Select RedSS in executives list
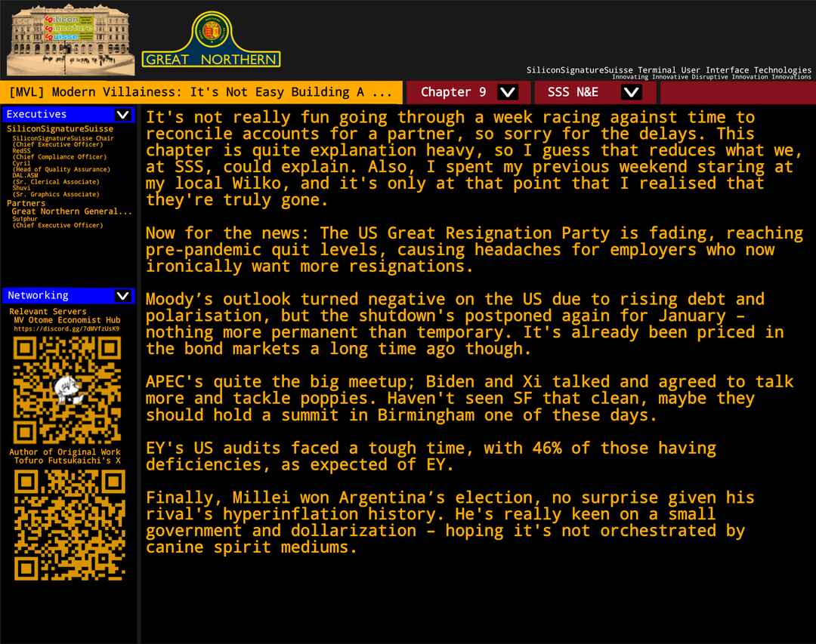This screenshot has height=644, width=816. tap(21, 151)
